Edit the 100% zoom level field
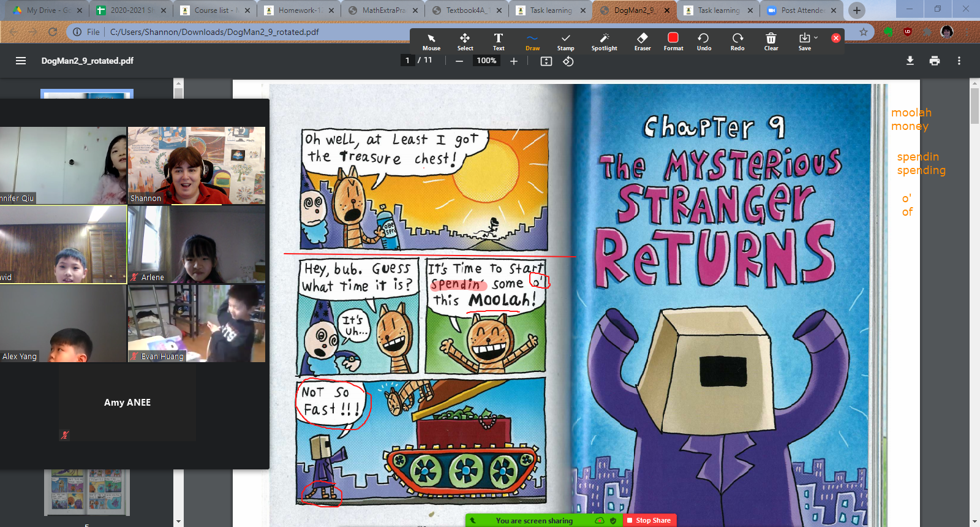Viewport: 980px width, 527px height. (x=486, y=60)
